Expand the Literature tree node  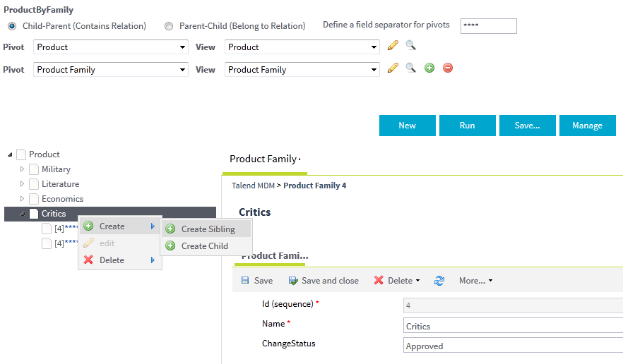pyautogui.click(x=22, y=184)
